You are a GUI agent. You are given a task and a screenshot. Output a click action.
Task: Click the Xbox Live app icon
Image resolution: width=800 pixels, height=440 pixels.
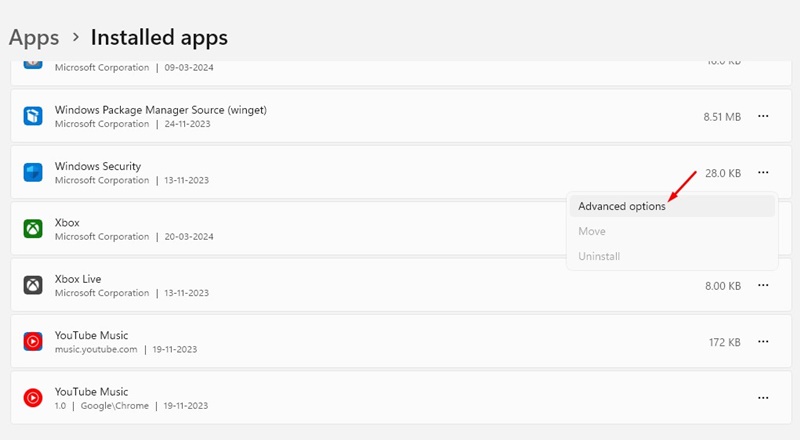(x=33, y=285)
